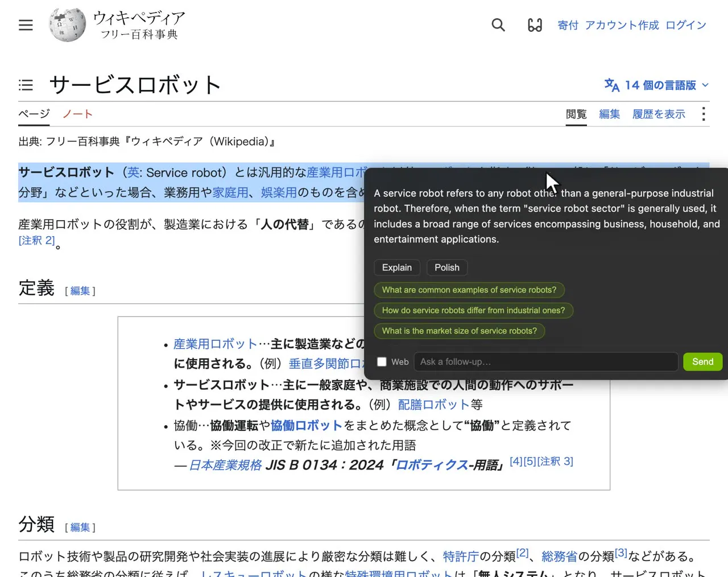This screenshot has width=728, height=577.
Task: Open the 注釈 2 footnote link
Action: tap(37, 240)
